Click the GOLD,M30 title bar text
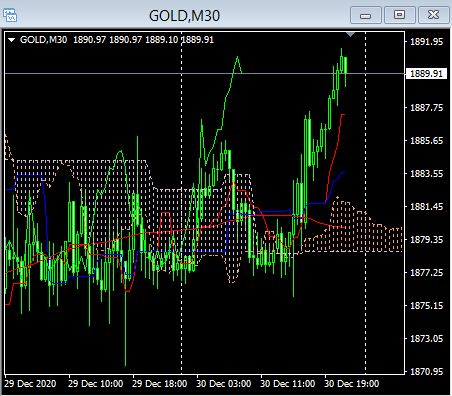This screenshot has width=452, height=396. 184,16
